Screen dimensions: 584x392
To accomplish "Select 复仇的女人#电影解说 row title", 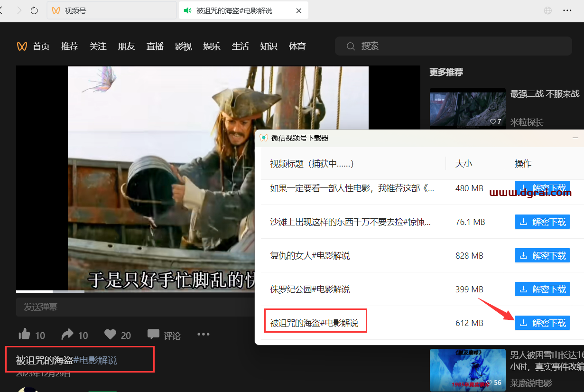I will [310, 255].
